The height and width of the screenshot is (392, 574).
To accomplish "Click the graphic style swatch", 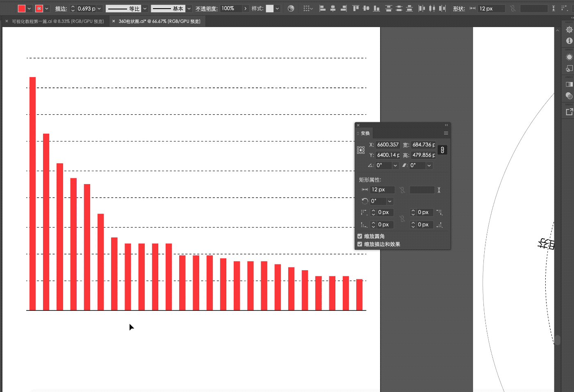I will (x=270, y=9).
